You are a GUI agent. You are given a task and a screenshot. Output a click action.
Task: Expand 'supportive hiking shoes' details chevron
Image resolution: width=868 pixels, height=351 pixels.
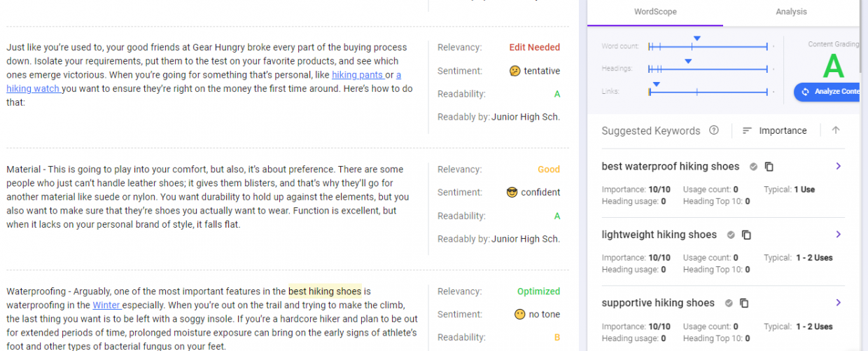[x=839, y=303]
